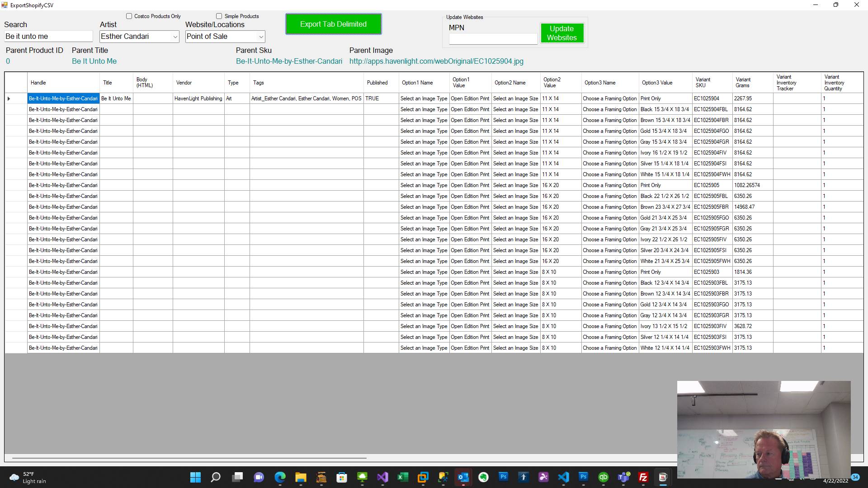Launch FileZilla from the taskbar
Screen dimensions: 868x488
coord(643,477)
